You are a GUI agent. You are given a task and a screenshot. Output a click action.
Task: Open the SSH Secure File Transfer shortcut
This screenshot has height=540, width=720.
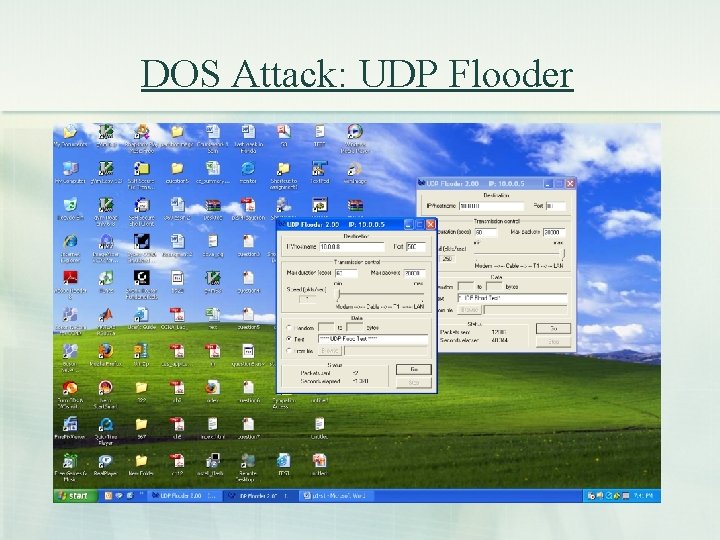coord(141,175)
